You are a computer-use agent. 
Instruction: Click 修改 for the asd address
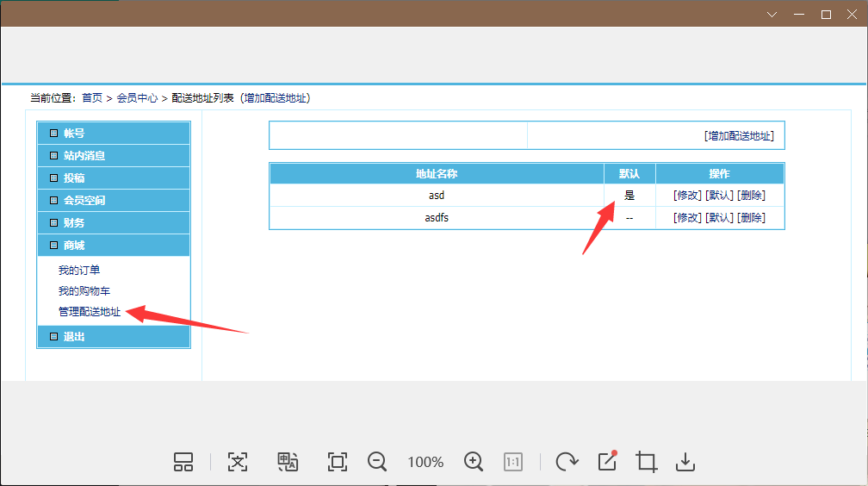(687, 196)
